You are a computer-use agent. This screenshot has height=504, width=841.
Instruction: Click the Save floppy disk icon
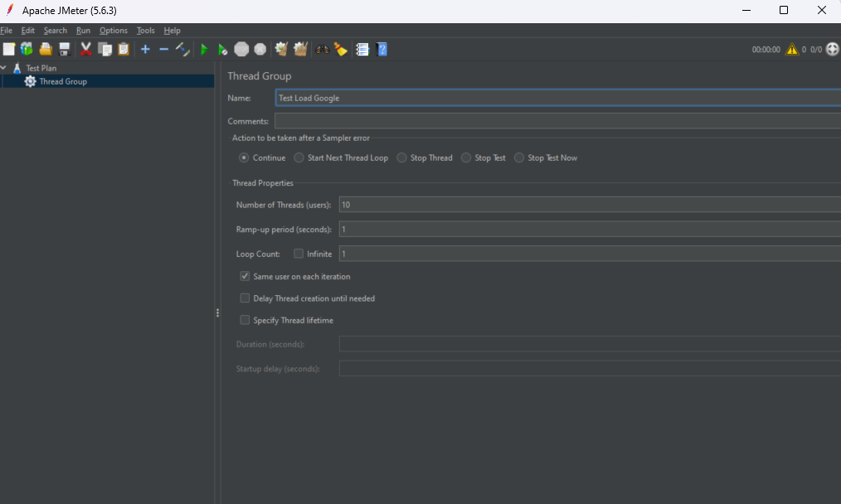point(64,50)
